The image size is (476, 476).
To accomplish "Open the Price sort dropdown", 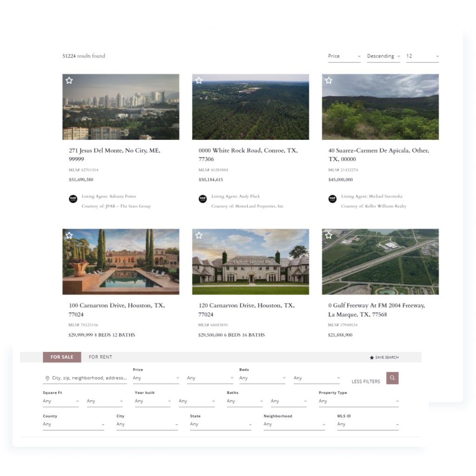I will tap(344, 56).
